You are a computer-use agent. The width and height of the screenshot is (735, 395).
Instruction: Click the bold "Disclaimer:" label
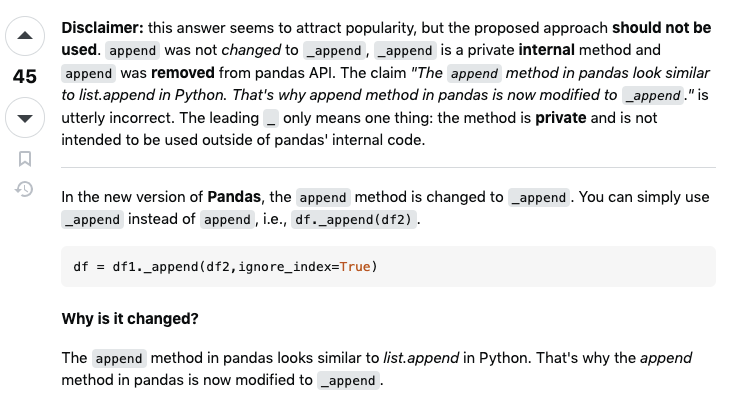coord(103,28)
